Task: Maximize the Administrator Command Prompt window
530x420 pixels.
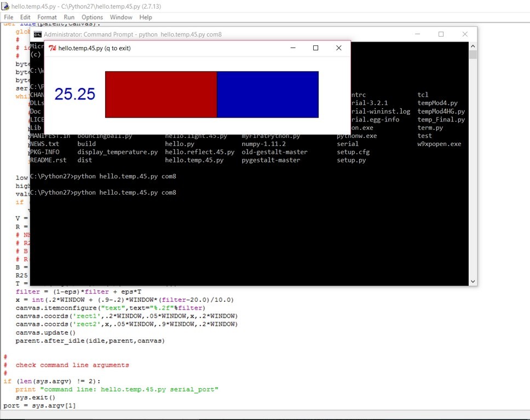Action: pos(441,34)
